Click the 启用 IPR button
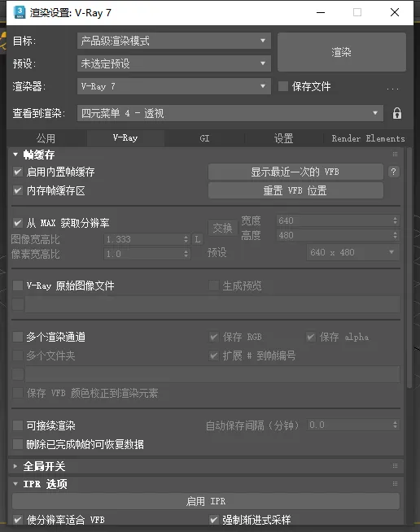420x532 pixels. 206,501
